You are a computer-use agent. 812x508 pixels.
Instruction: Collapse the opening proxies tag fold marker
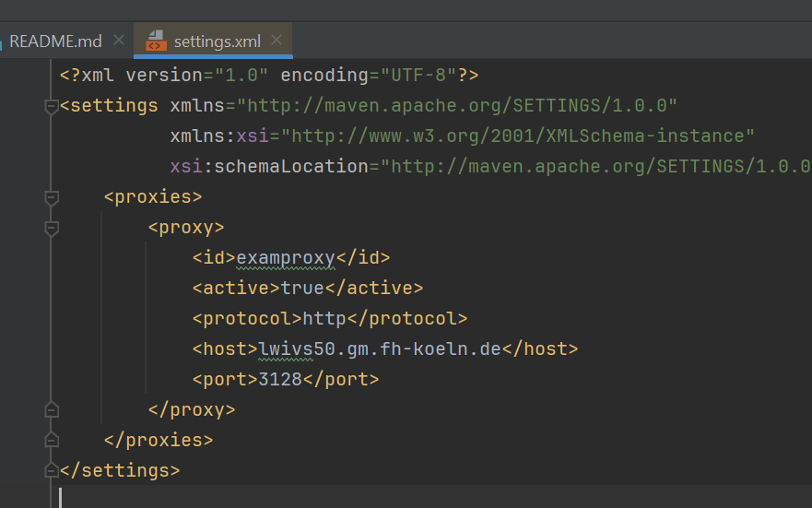[x=52, y=197]
